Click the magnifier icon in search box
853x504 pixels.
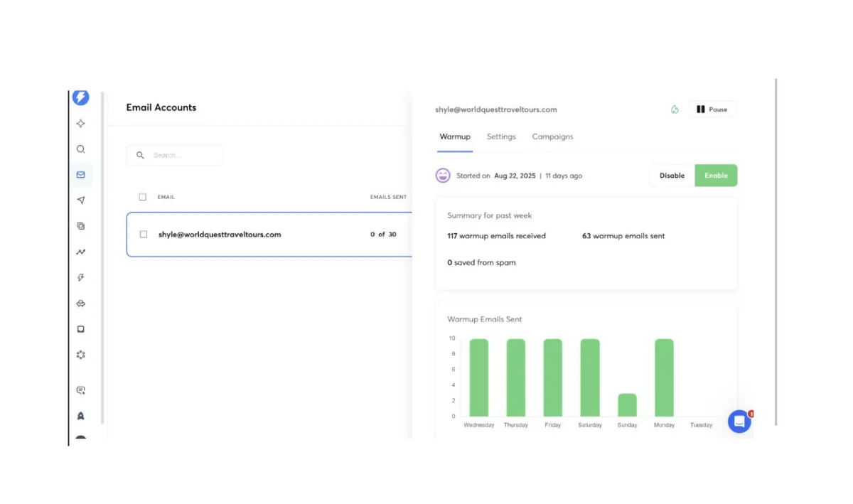(x=140, y=155)
